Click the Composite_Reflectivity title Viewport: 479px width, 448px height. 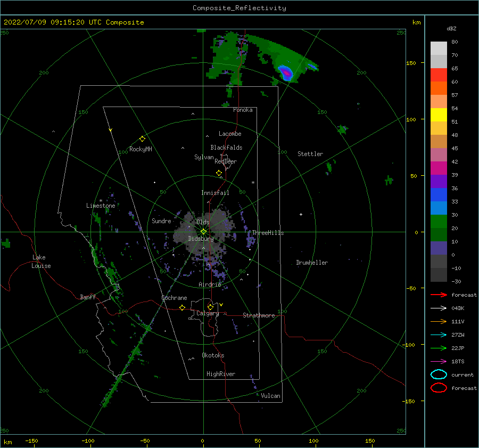click(x=240, y=8)
